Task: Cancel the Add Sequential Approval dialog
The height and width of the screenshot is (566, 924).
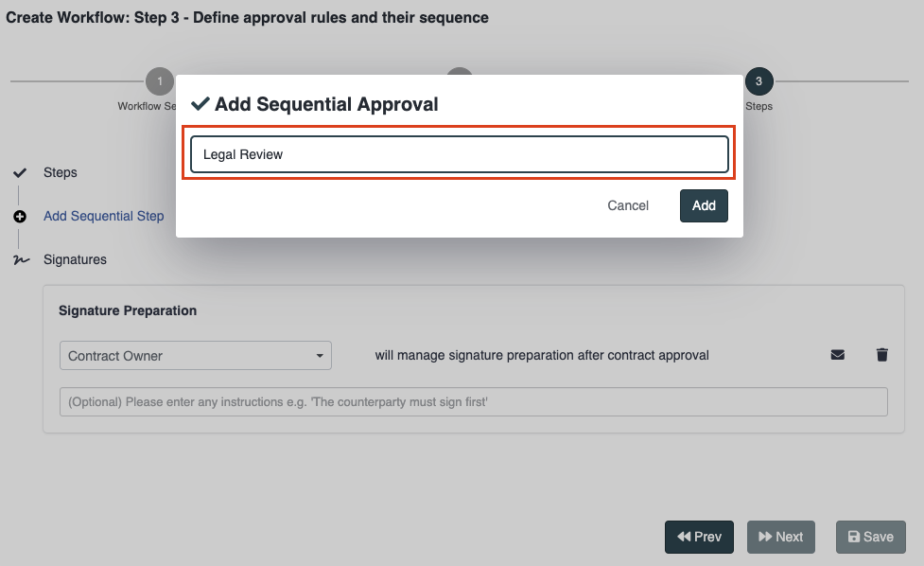Action: coord(628,205)
